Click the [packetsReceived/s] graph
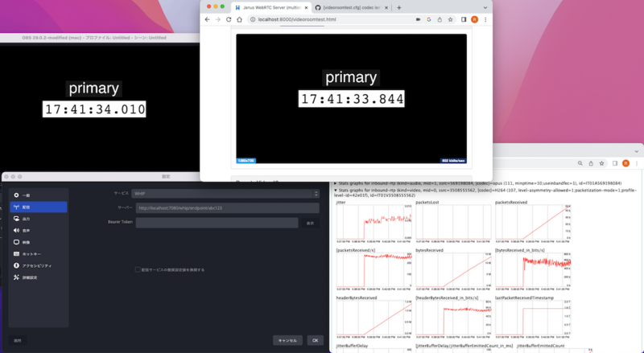Viewport: 644px width, 353px height. 374,270
